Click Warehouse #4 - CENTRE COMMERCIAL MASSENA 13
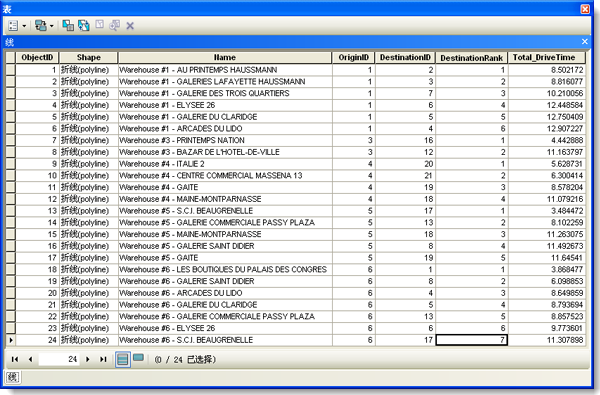The height and width of the screenshot is (395, 600). tap(225, 175)
